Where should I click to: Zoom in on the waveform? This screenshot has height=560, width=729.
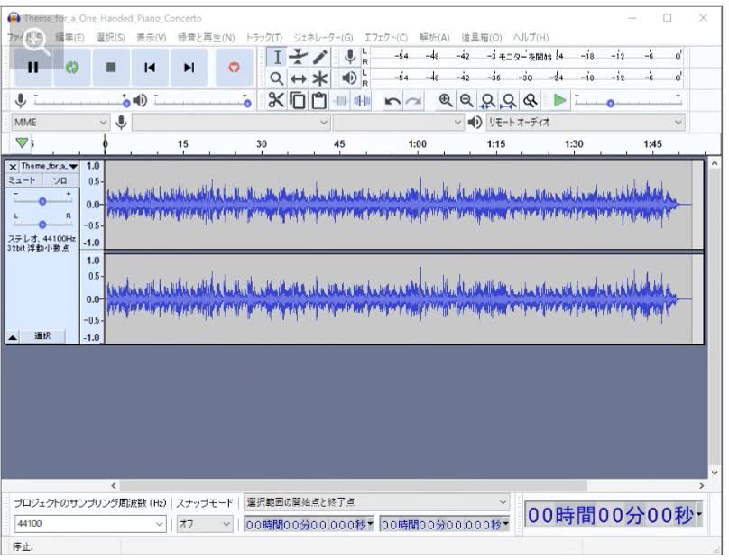(446, 100)
